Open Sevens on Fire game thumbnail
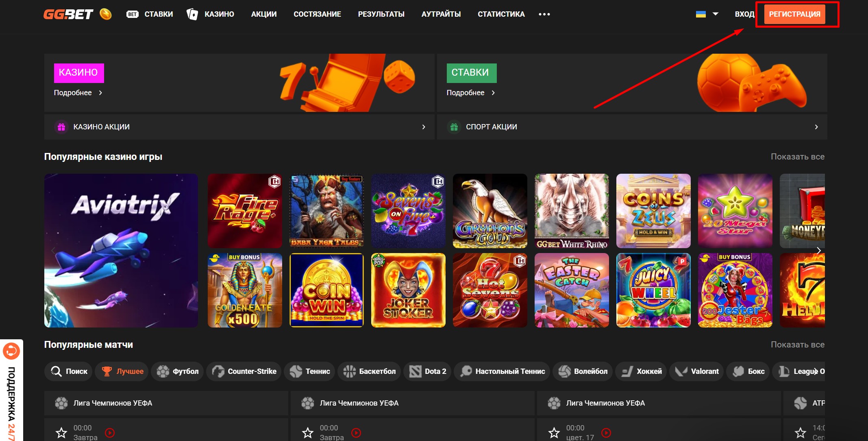Viewport: 868px width, 441px height. [x=408, y=211]
